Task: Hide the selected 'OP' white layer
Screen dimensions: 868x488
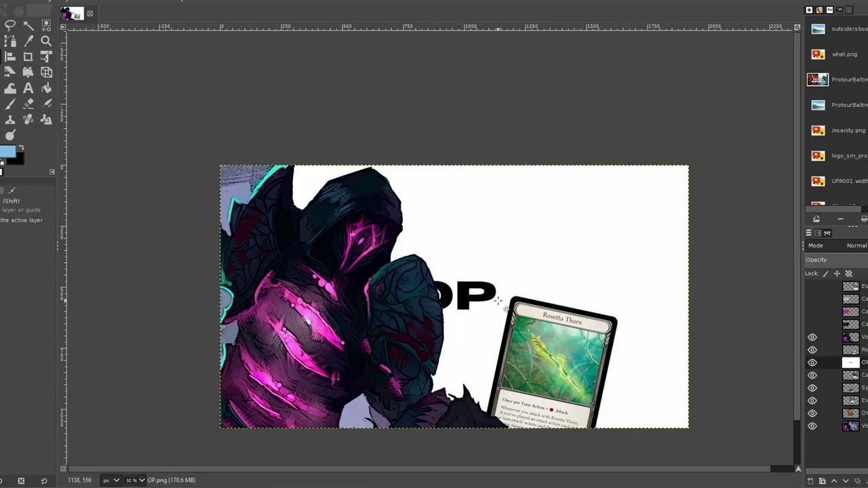Action: coord(812,363)
